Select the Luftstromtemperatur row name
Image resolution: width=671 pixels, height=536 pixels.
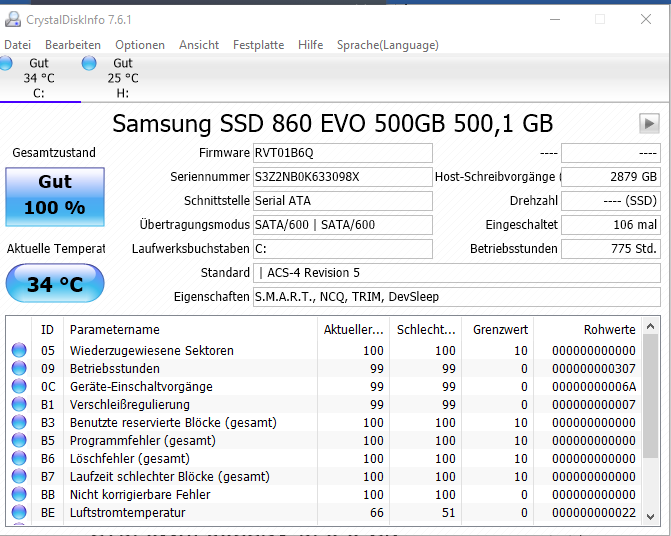click(128, 512)
